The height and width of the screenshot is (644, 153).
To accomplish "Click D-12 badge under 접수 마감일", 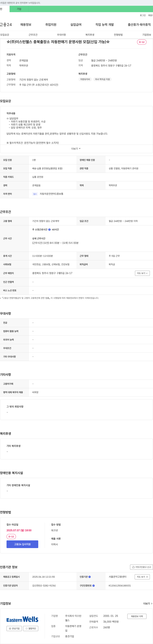I will (x=11, y=537).
